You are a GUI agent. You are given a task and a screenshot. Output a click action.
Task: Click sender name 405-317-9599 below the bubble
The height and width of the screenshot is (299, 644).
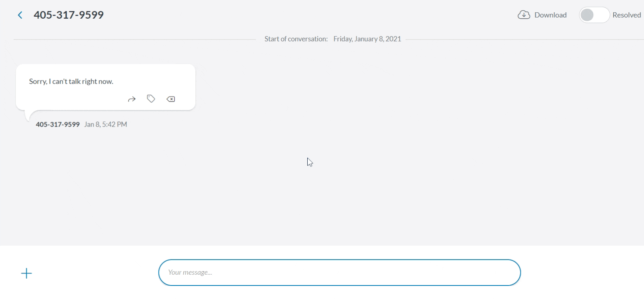pos(57,124)
